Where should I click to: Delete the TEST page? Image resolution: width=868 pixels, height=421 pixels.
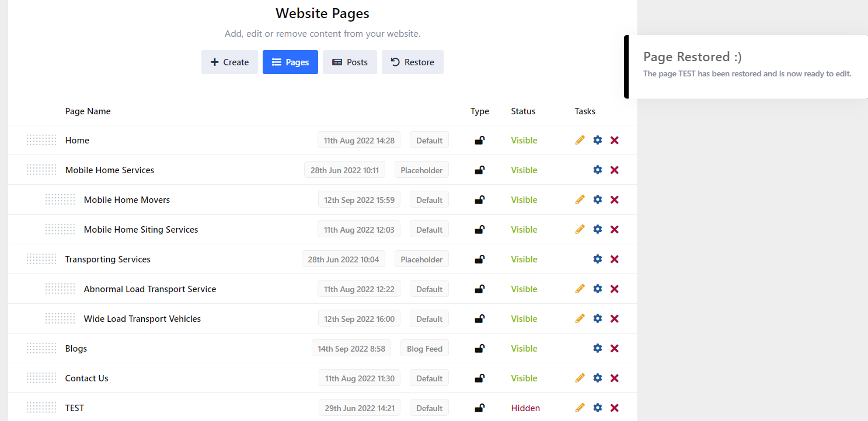tap(614, 408)
